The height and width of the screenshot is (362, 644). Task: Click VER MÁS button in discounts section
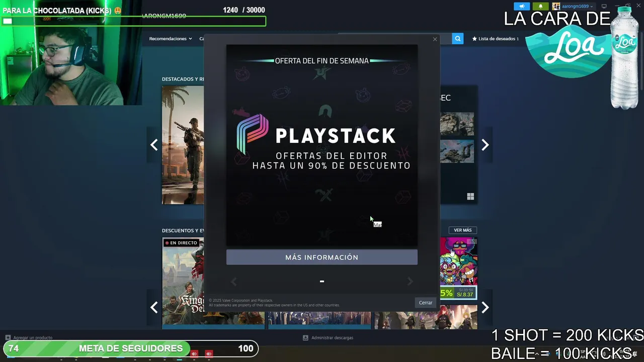[462, 230]
